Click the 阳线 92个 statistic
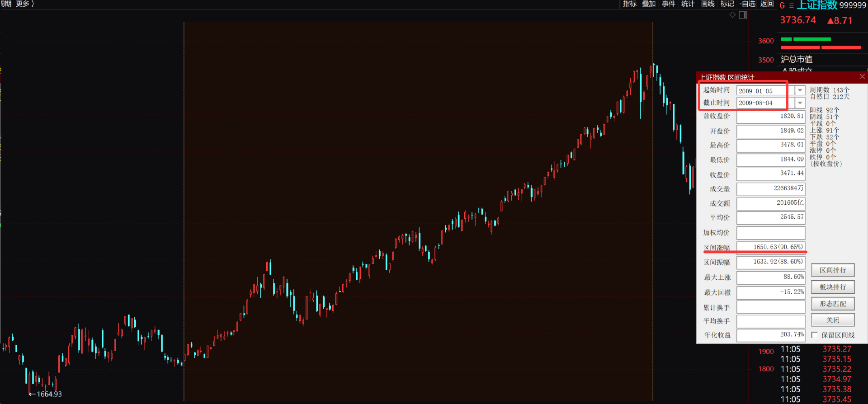 click(824, 110)
